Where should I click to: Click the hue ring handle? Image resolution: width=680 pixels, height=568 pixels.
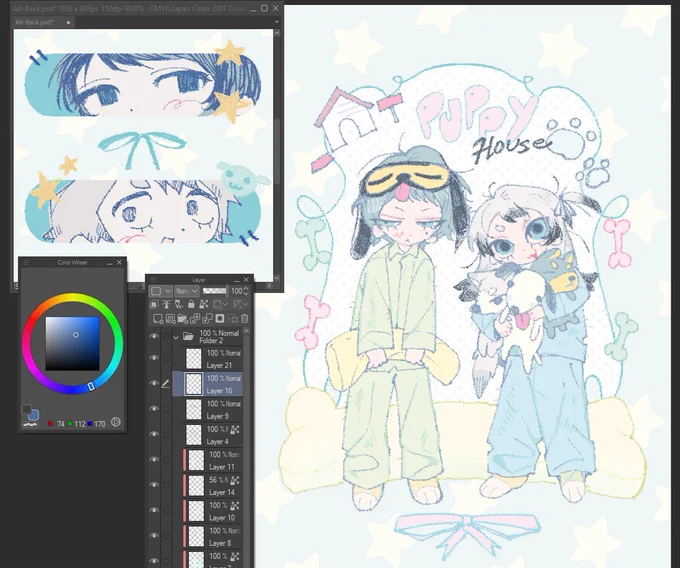[x=91, y=386]
